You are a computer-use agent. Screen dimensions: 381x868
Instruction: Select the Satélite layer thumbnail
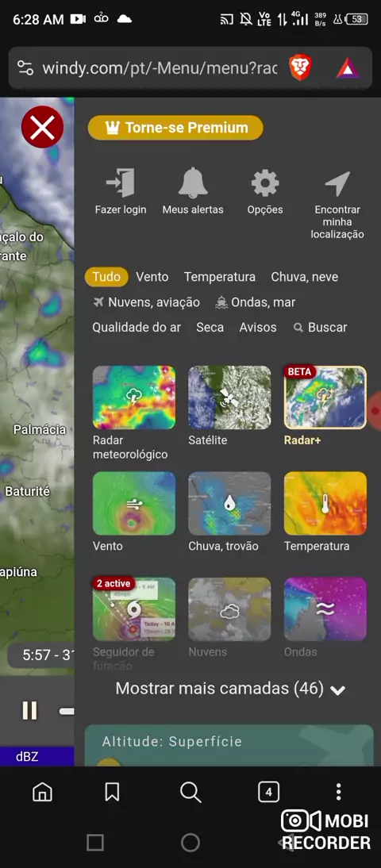click(x=230, y=398)
